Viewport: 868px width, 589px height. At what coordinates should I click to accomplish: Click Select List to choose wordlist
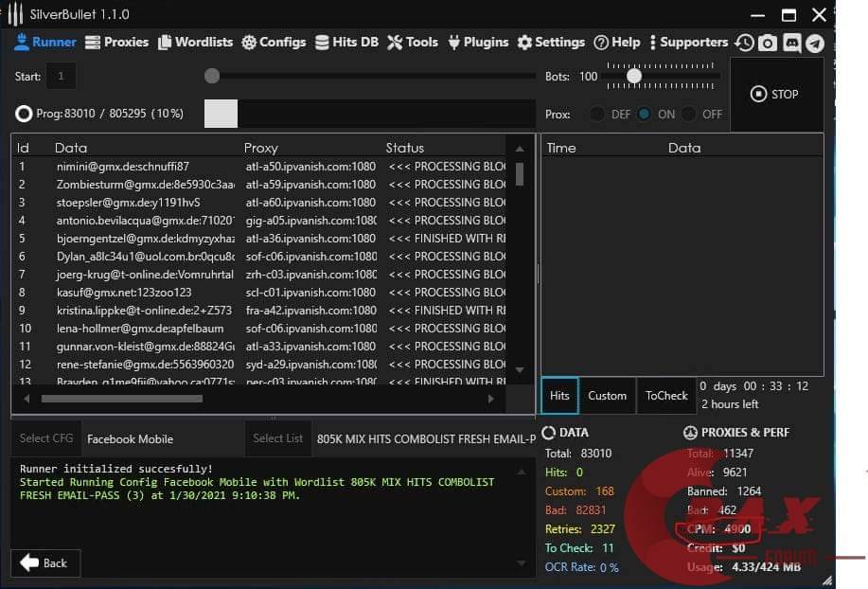[277, 438]
